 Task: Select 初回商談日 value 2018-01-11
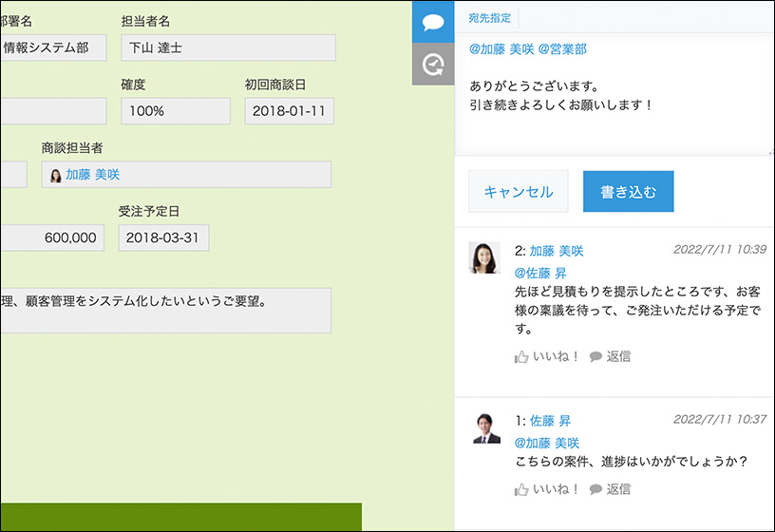289,111
